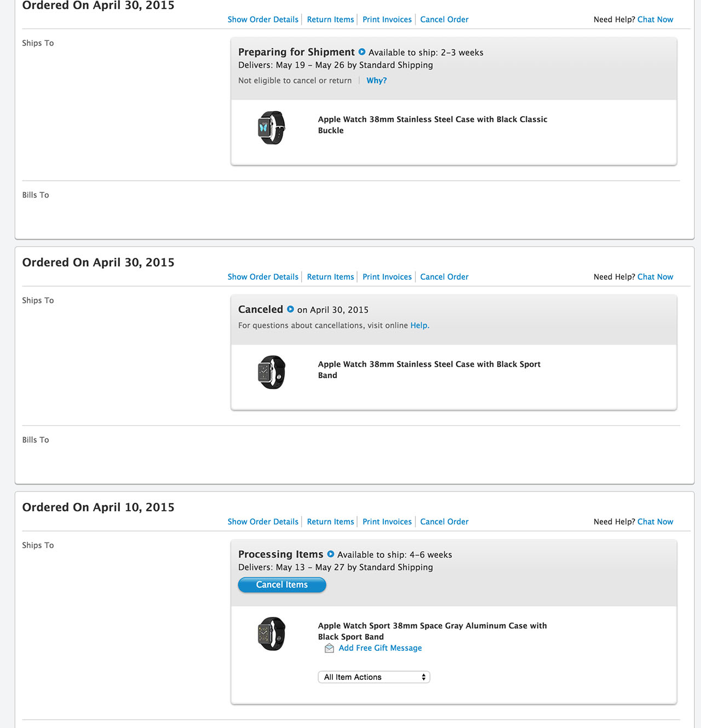Open the Space Gray Apple Watch Sport image
Viewport: 701px width, 728px height.
tap(272, 634)
